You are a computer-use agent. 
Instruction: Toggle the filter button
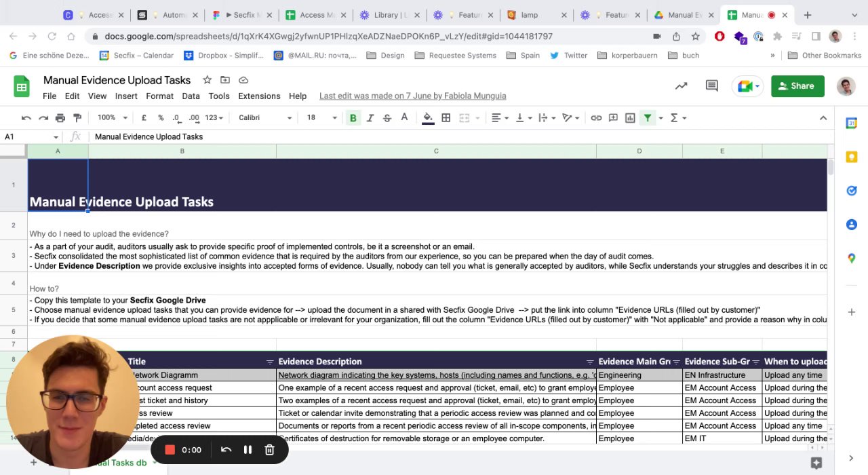[x=648, y=118]
